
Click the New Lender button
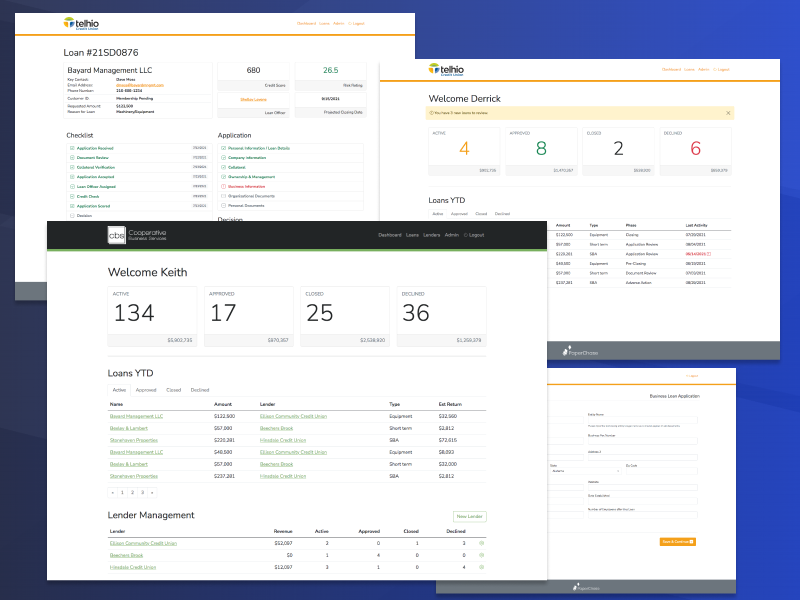(x=469, y=516)
